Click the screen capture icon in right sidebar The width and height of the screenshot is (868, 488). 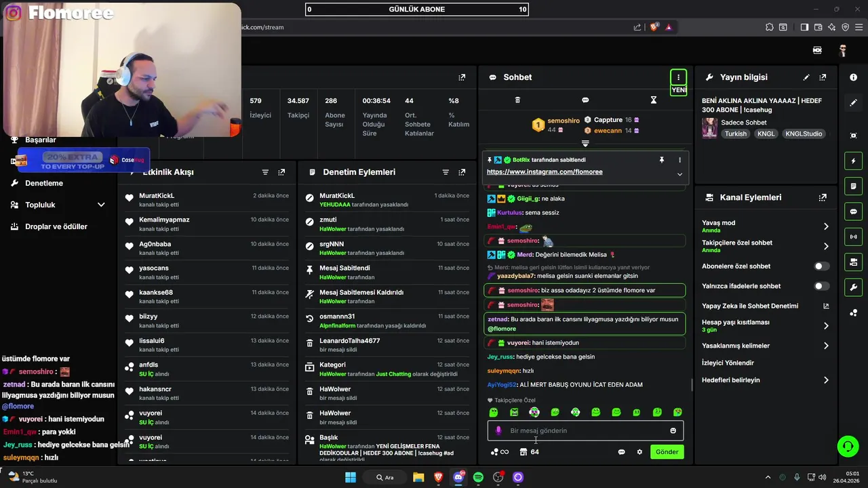[853, 136]
